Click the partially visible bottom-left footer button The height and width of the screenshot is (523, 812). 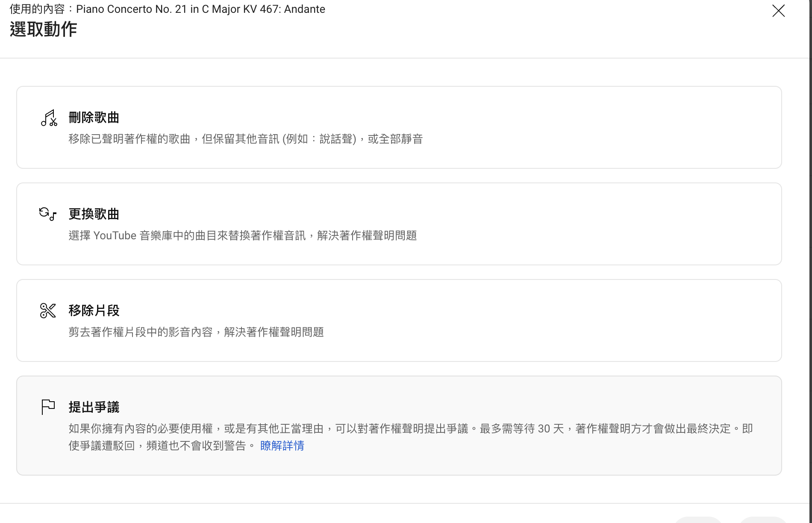click(x=698, y=520)
